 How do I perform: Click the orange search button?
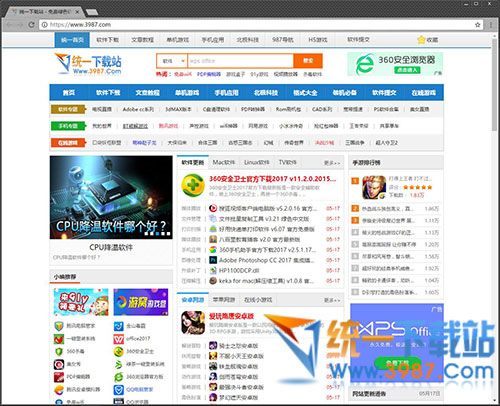(308, 61)
